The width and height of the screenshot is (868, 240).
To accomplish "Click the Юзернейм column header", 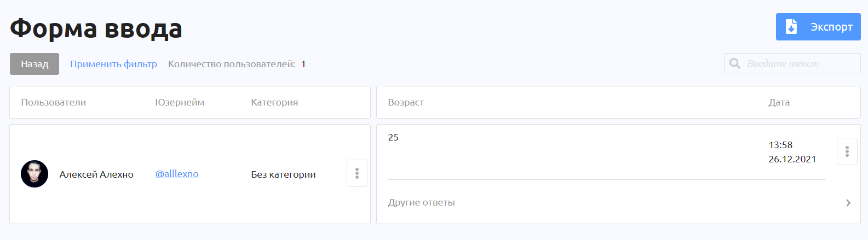I will click(180, 102).
